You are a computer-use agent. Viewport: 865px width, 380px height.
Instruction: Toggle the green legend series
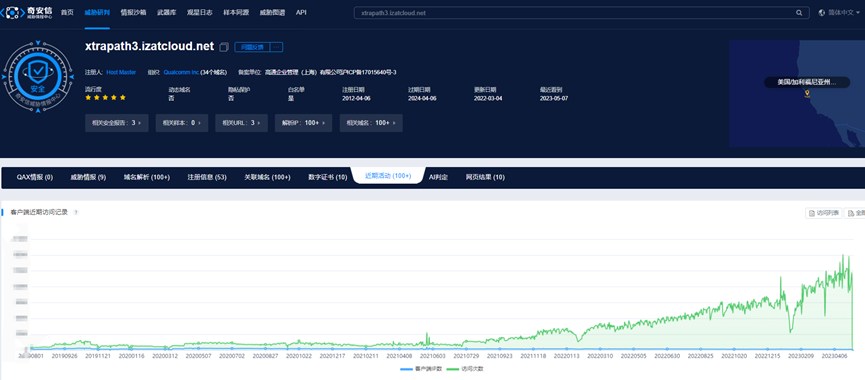[x=465, y=368]
